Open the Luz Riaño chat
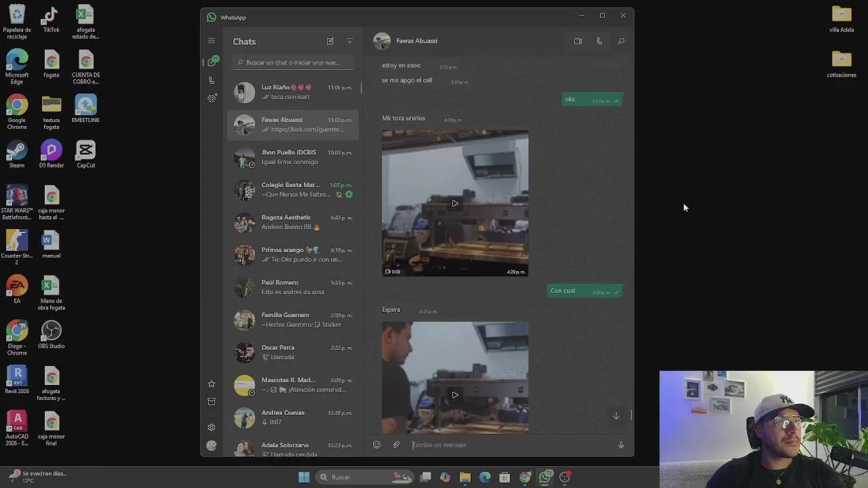The width and height of the screenshot is (868, 488). point(293,92)
